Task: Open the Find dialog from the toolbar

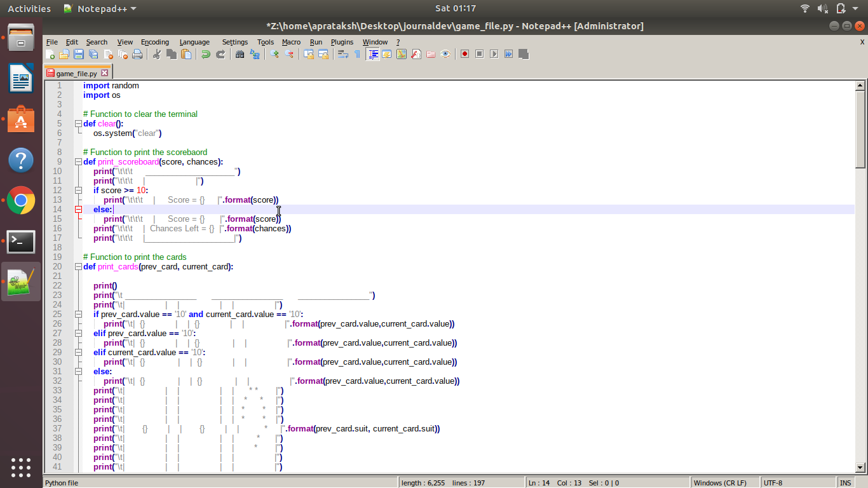Action: coord(240,54)
